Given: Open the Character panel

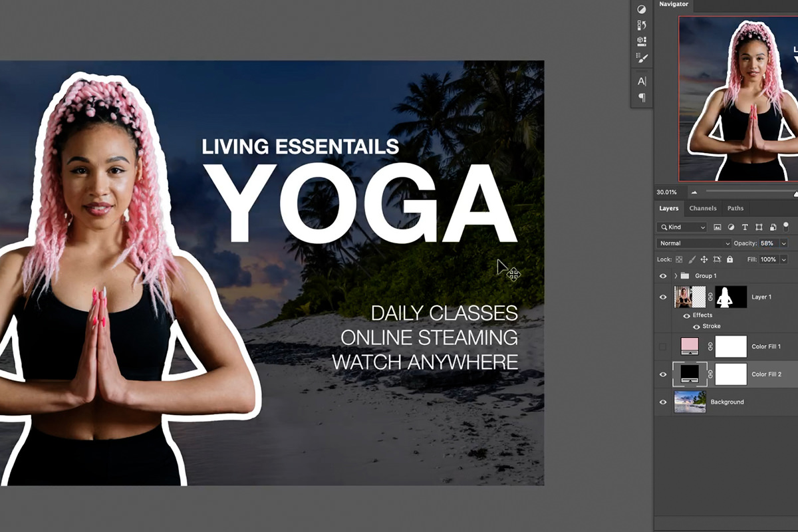Looking at the screenshot, I should coord(642,82).
